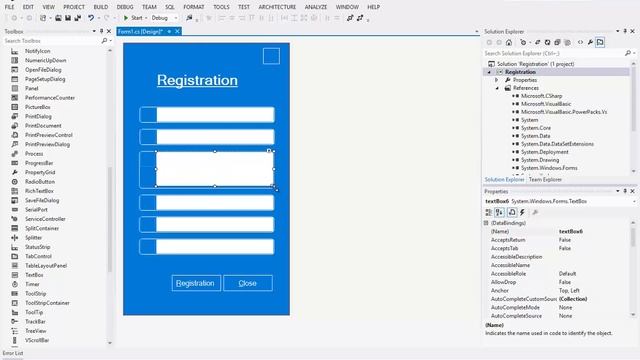The width and height of the screenshot is (640, 360).
Task: Toggle Categorized view in Properties panel
Action: tap(489, 212)
